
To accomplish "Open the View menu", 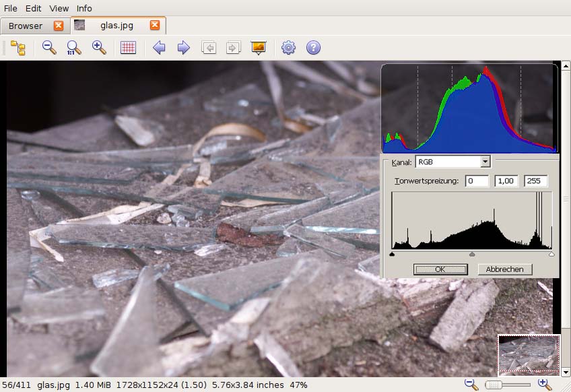I will tap(59, 8).
